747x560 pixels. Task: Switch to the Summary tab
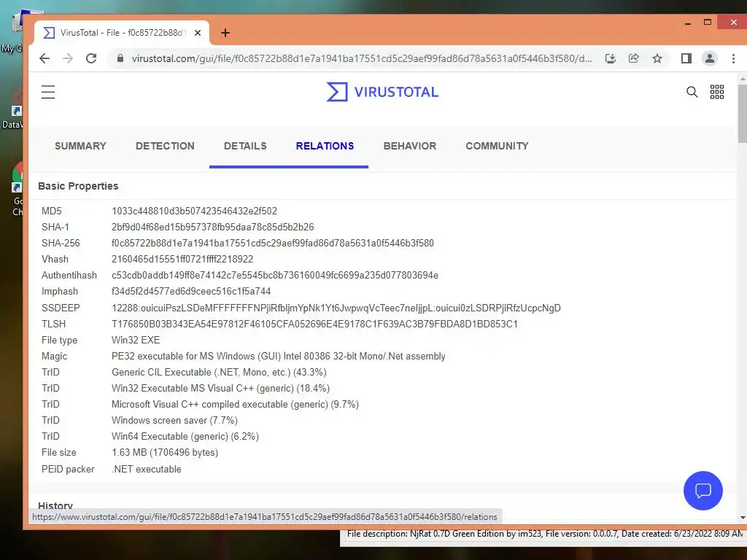80,146
